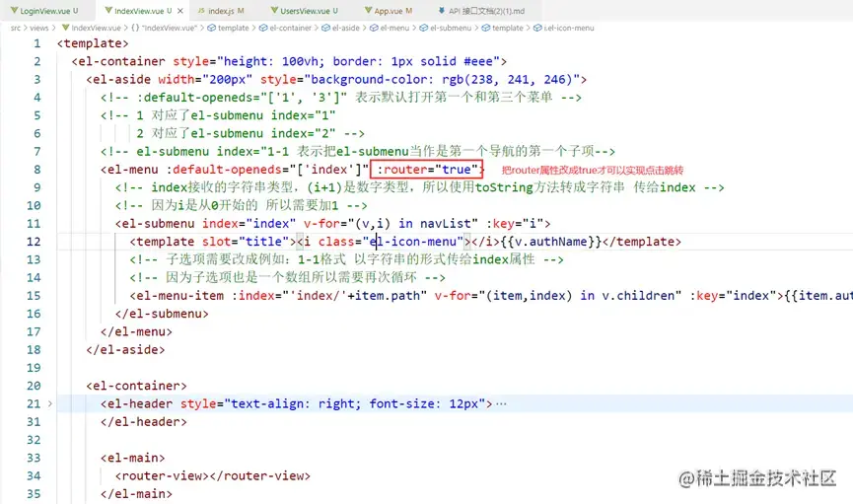Open the el-aside breadcrumb dropdown
This screenshot has width=853, height=504.
(x=345, y=28)
